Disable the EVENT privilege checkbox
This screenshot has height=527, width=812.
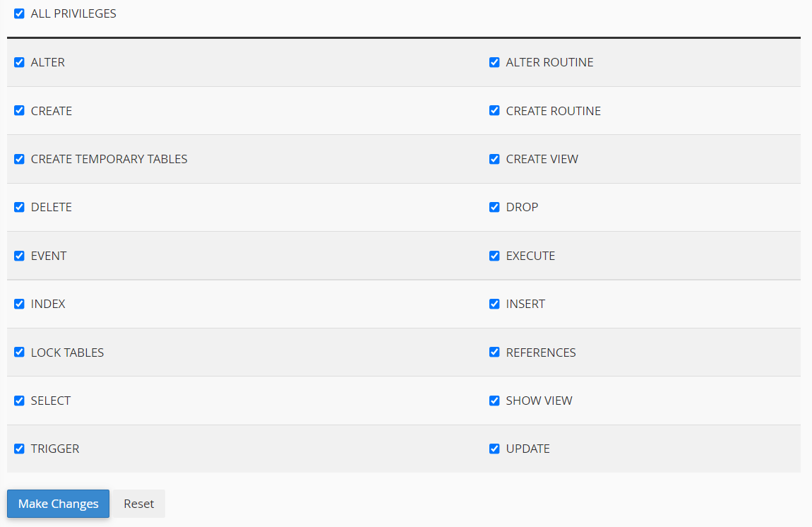18,256
